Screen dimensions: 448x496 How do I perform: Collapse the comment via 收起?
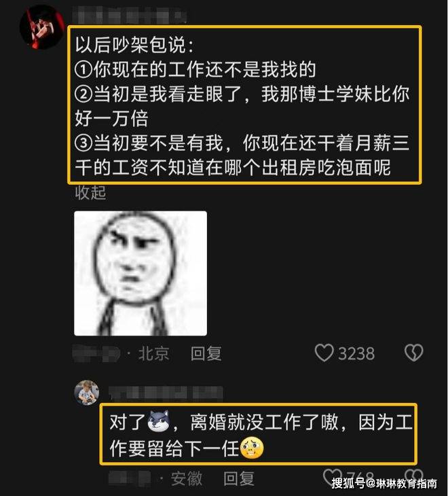90,193
